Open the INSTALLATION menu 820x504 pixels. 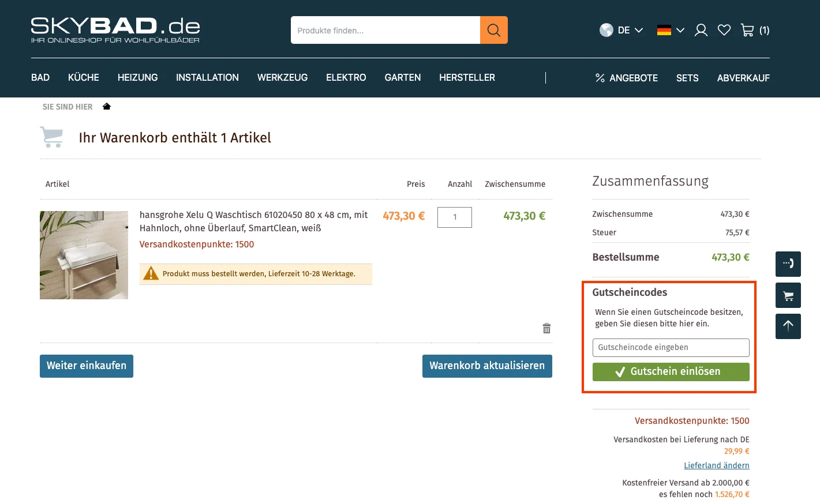207,77
